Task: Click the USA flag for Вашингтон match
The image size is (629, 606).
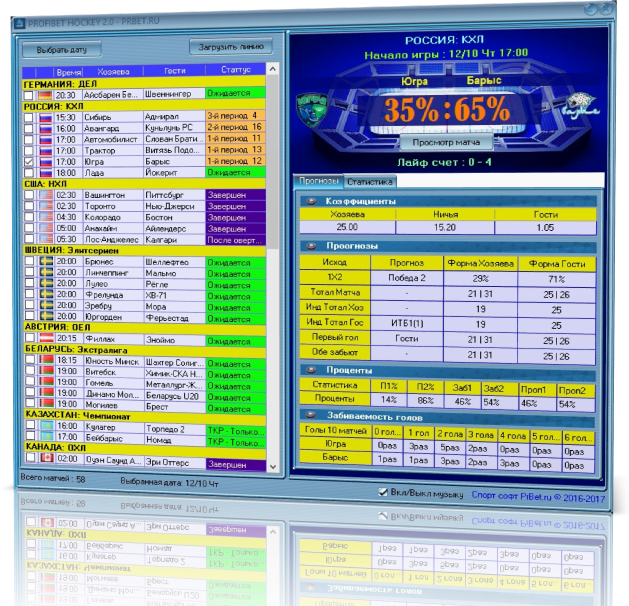Action: 46,195
